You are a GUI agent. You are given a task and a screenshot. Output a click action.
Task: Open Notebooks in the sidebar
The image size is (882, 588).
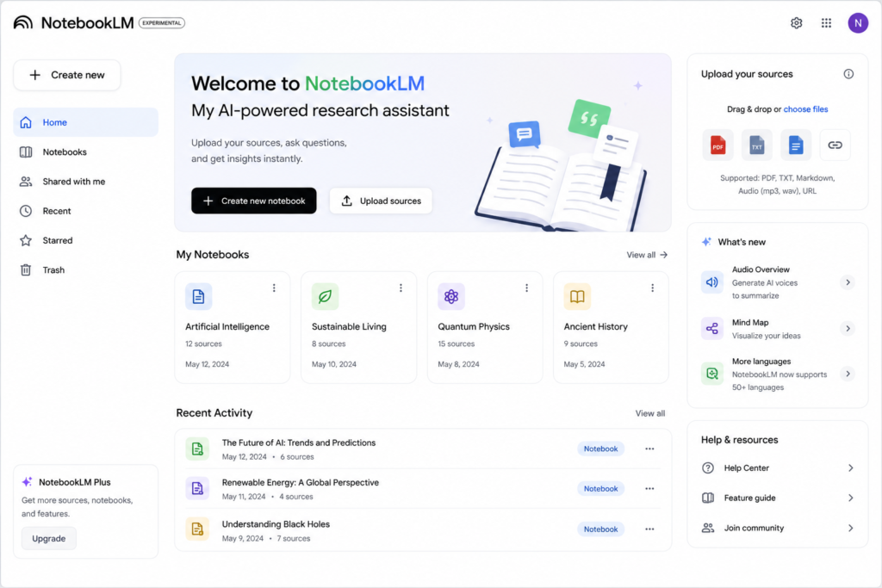coord(85,152)
